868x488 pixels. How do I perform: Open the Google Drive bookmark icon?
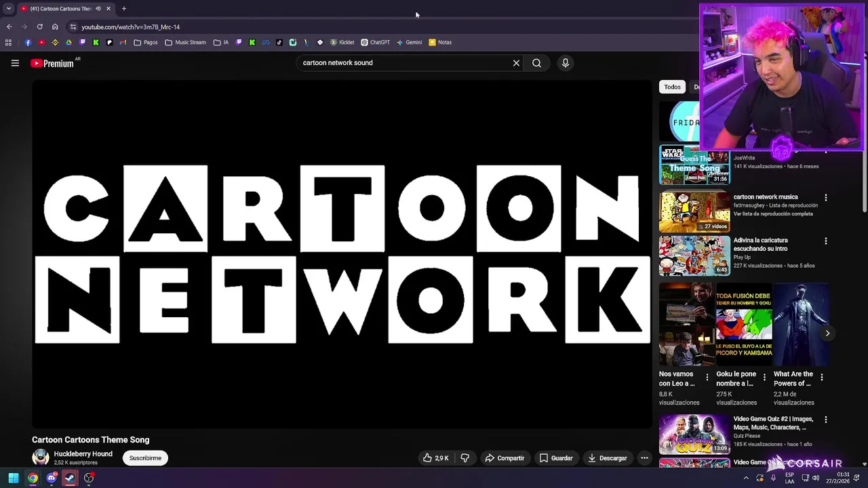[x=68, y=42]
